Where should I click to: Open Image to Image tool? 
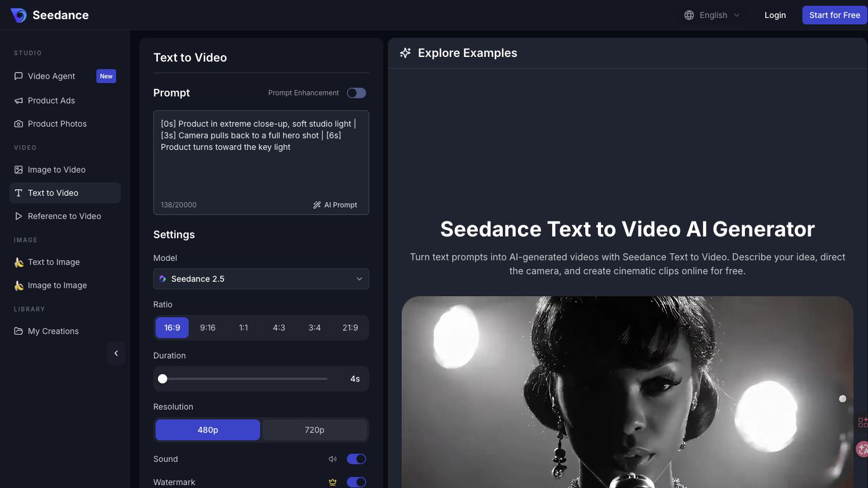pyautogui.click(x=65, y=285)
